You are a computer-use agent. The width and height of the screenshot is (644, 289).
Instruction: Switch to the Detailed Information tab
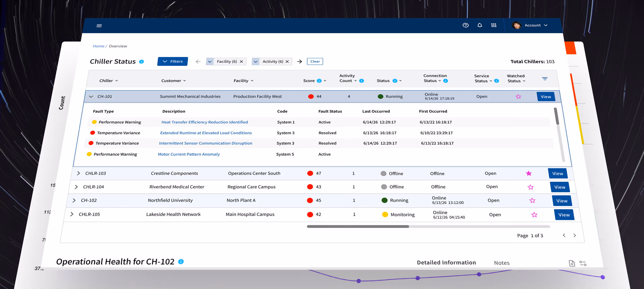pyautogui.click(x=446, y=262)
